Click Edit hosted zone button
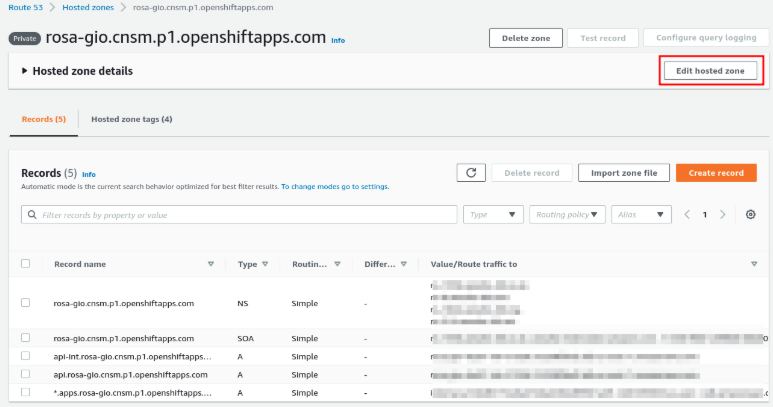Image resolution: width=773 pixels, height=407 pixels. [710, 70]
